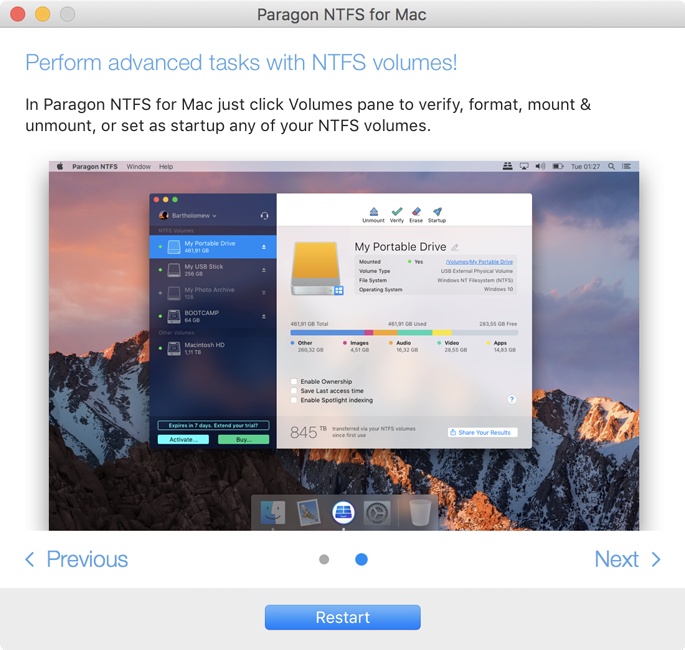Screen dimensions: 685x650
Task: Tick Save Last access time checkbox
Action: pyautogui.click(x=294, y=391)
